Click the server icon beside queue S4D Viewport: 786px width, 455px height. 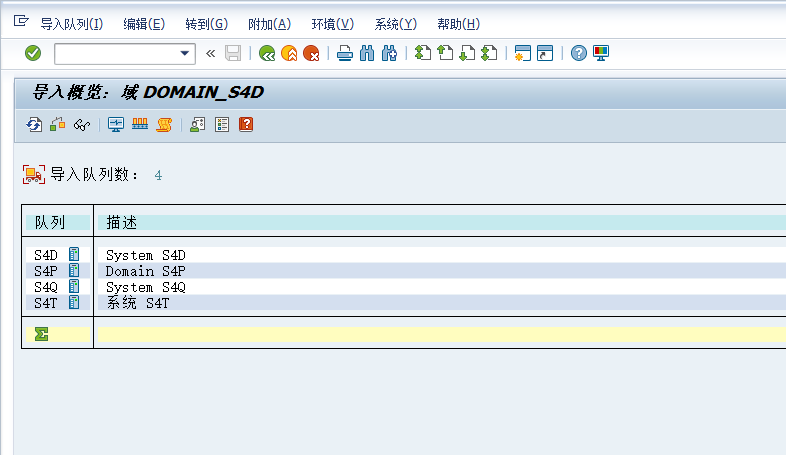[74, 255]
